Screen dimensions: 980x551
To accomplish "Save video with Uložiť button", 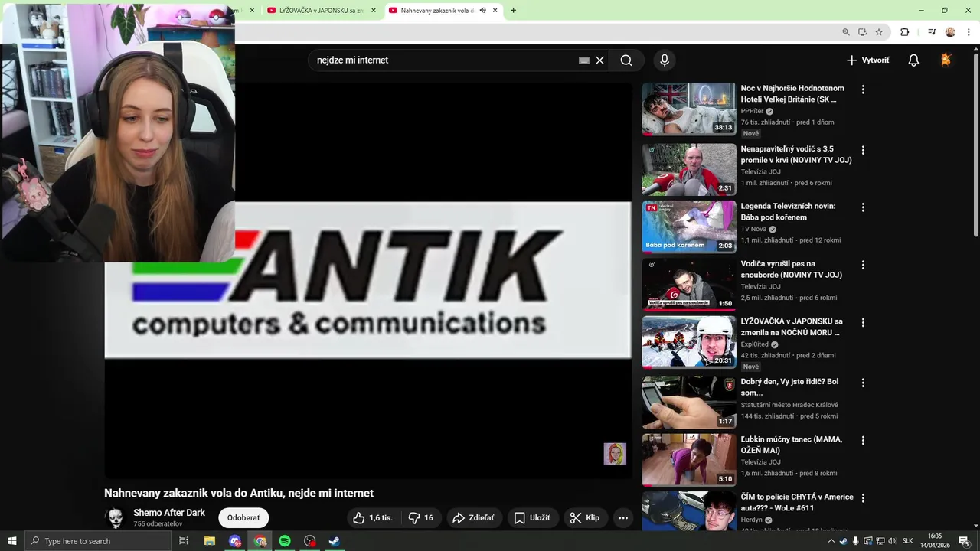I will 532,518.
